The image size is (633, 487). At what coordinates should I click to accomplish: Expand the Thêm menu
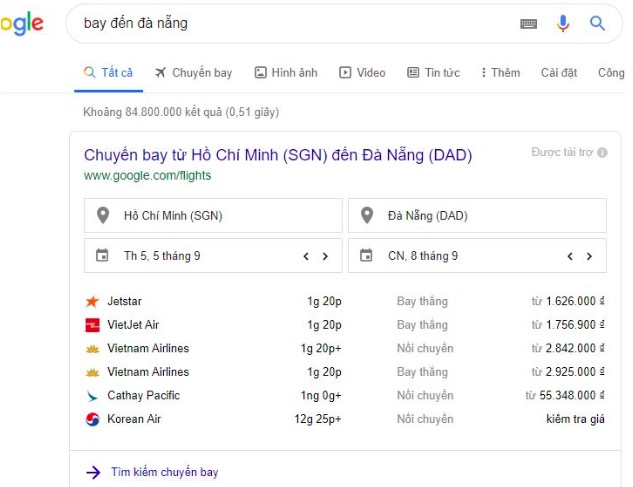point(501,73)
